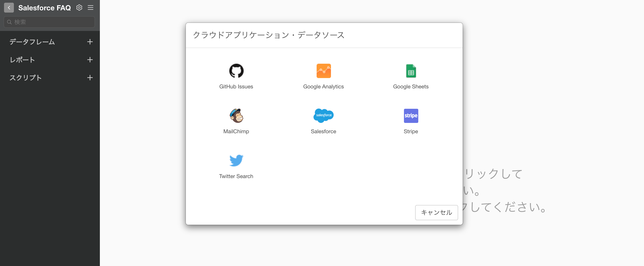Open the hamburger menu next to Salesforce FAQ

click(x=90, y=8)
